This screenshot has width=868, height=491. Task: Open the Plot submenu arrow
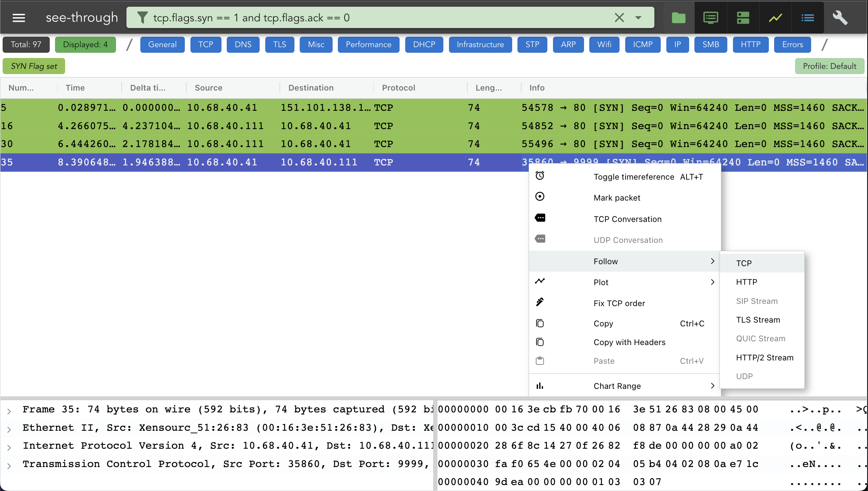point(712,282)
